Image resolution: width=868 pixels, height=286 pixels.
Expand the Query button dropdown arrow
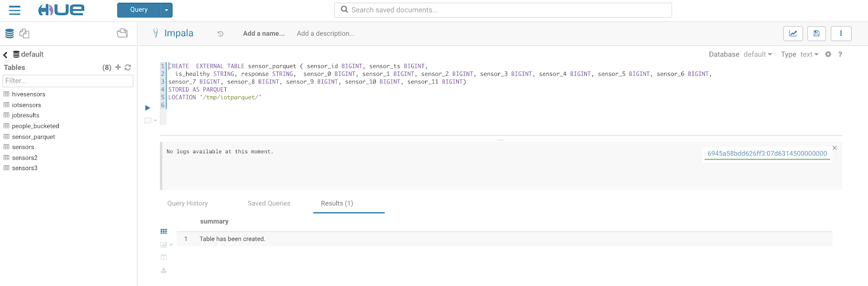pos(167,10)
